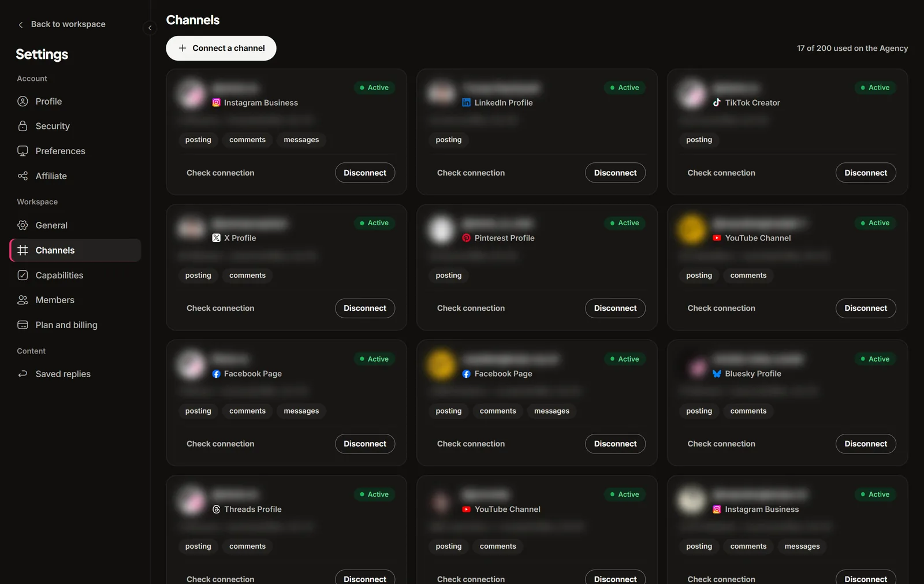Screen dimensions: 924x584
Task: Click the Channels hash icon
Action: (x=23, y=250)
